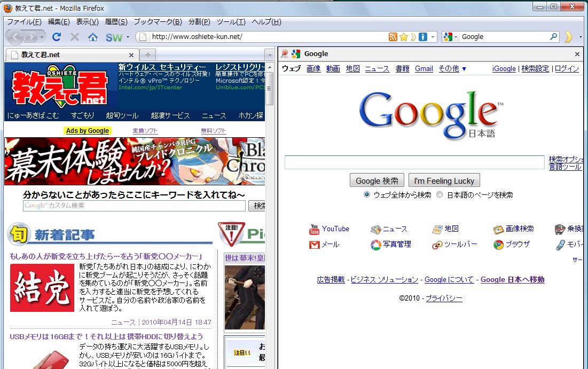Click the yellow chevron icon in the address bar
Screen dimensions: 588x369
point(413,37)
